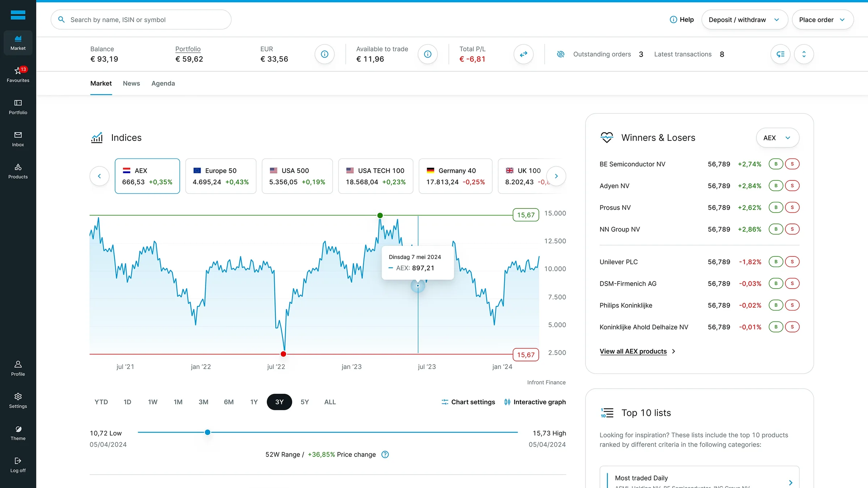The width and height of the screenshot is (868, 488).
Task: Sell DSM-Firmenich AG with S icon
Action: click(792, 283)
